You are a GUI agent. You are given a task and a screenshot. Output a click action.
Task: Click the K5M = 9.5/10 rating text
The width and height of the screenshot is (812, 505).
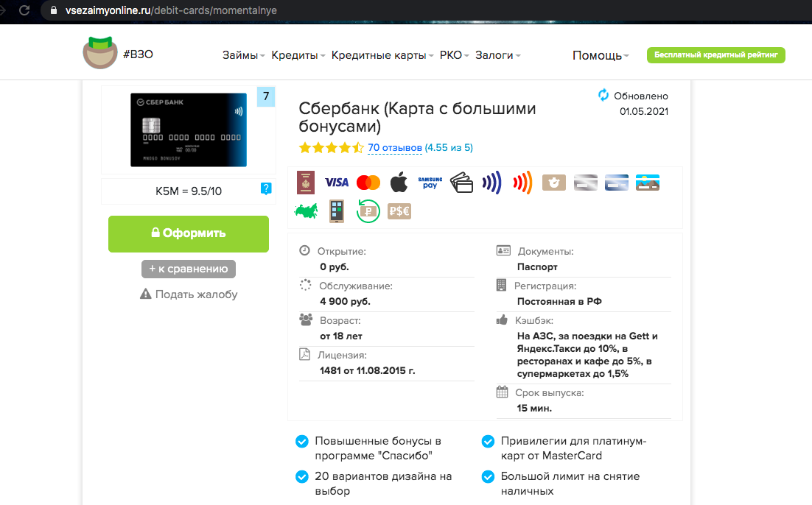[189, 191]
